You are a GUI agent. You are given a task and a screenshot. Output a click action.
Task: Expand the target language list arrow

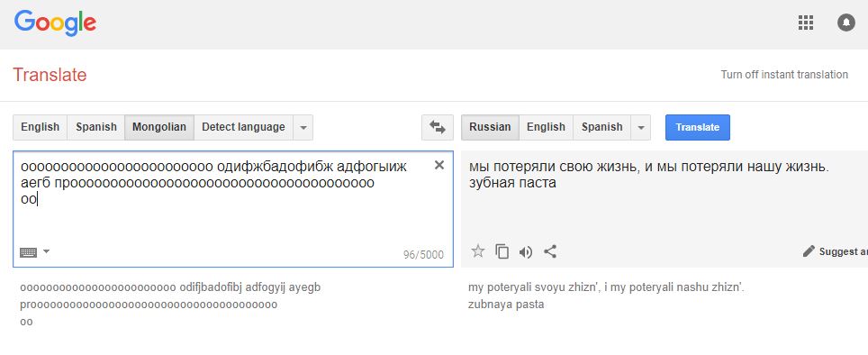[641, 127]
